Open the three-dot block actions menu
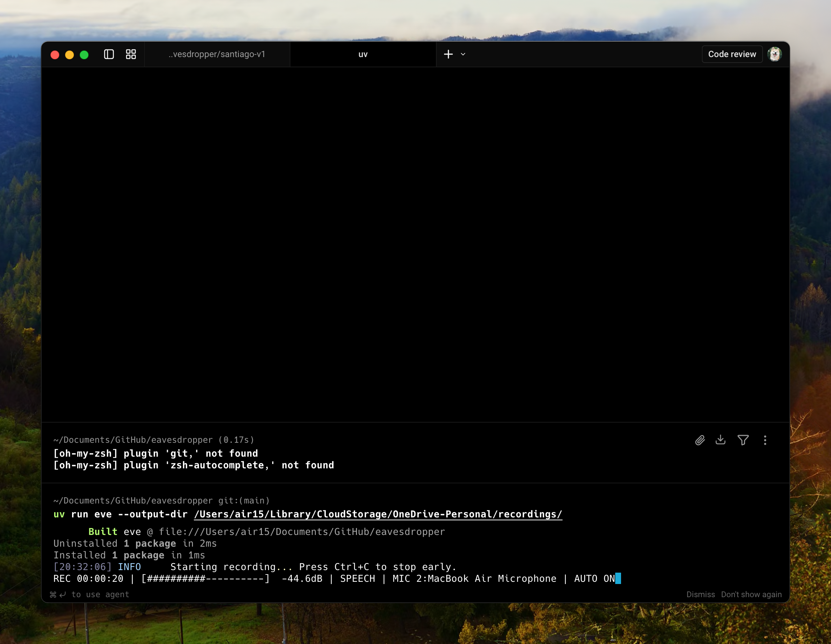Image resolution: width=831 pixels, height=644 pixels. pyautogui.click(x=765, y=440)
